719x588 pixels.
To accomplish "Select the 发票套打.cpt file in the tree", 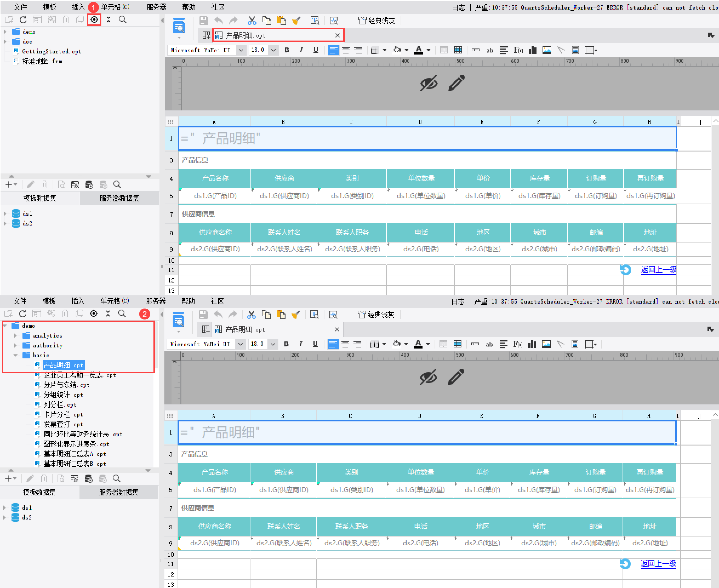I will [63, 424].
